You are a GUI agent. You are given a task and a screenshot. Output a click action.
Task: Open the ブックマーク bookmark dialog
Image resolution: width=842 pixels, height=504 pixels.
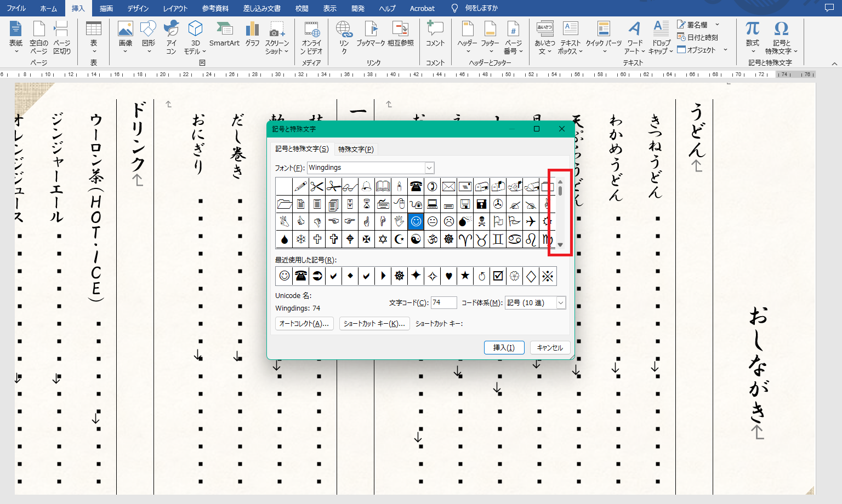(371, 34)
